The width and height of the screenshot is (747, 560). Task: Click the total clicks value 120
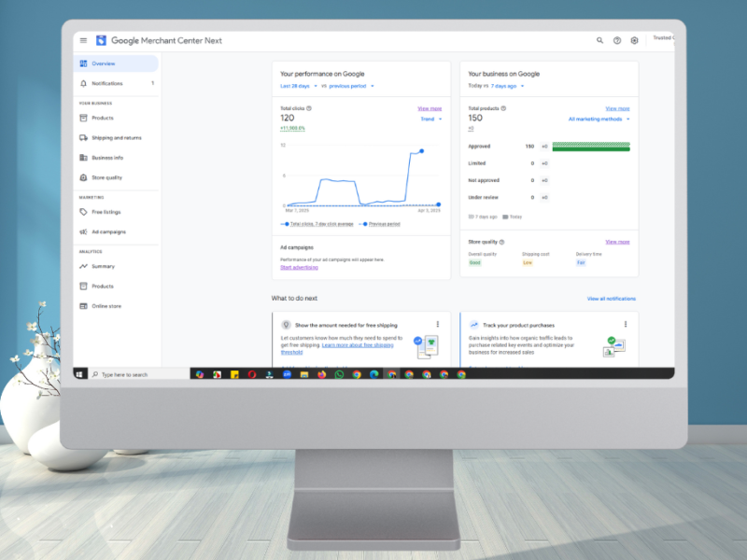[288, 119]
